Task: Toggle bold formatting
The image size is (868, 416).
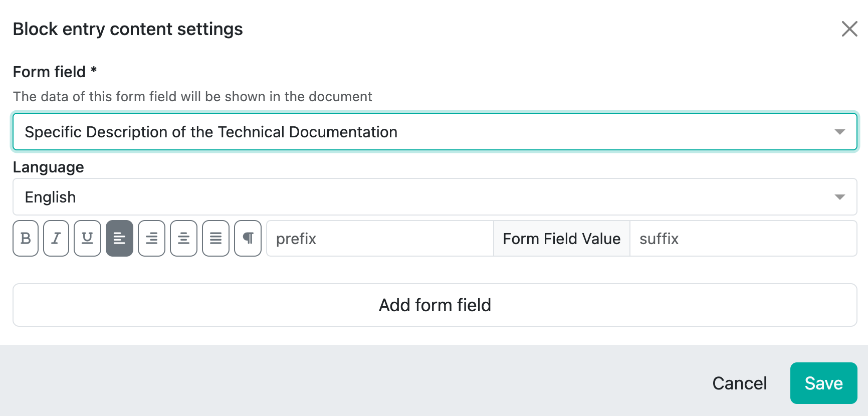Action: pos(26,239)
